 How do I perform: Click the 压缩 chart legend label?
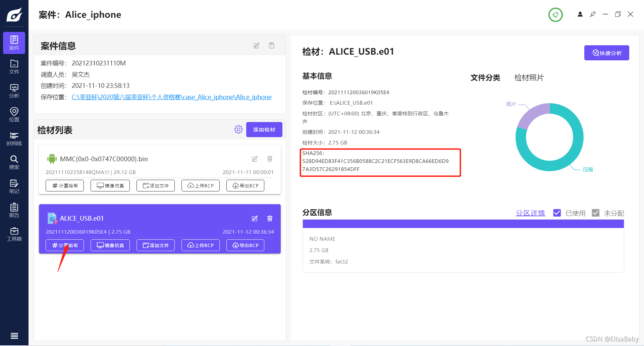point(588,170)
